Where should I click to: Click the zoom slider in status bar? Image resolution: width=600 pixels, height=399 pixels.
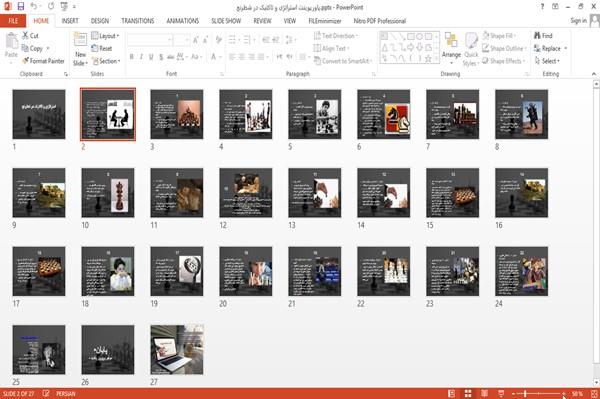[x=539, y=394]
